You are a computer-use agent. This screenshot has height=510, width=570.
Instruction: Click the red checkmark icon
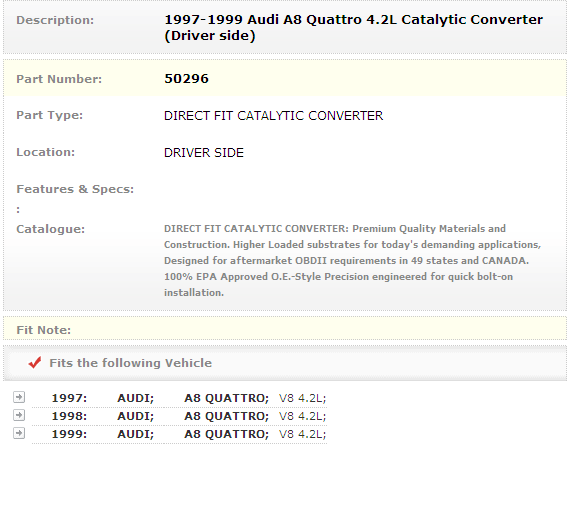(x=35, y=362)
